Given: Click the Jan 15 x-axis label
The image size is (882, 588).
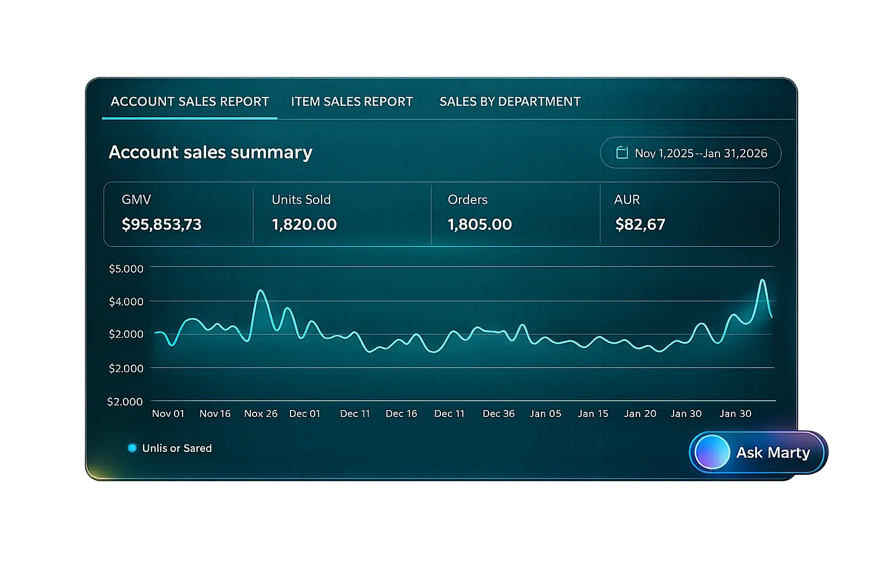Looking at the screenshot, I should (593, 413).
